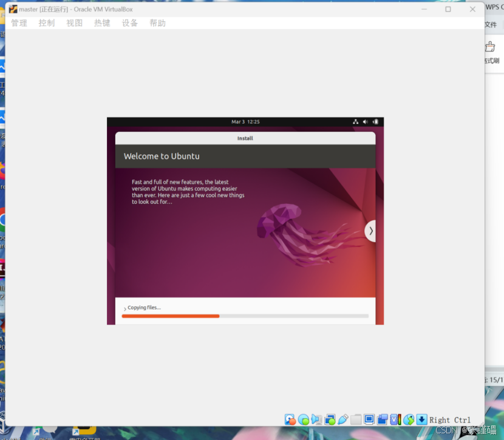The image size is (504, 440).
Task: Expand the Copying files details chevron
Action: pos(124,309)
